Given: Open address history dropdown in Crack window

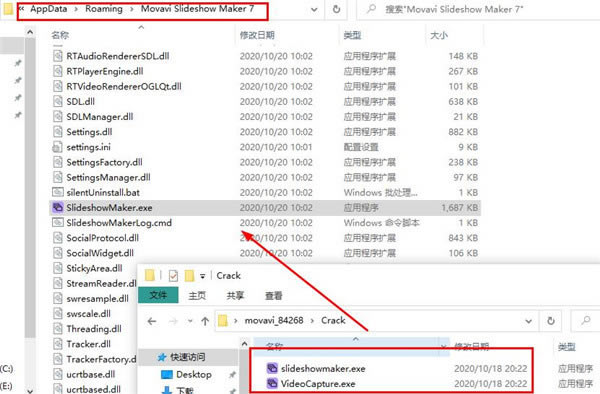Looking at the screenshot, I should [x=528, y=321].
